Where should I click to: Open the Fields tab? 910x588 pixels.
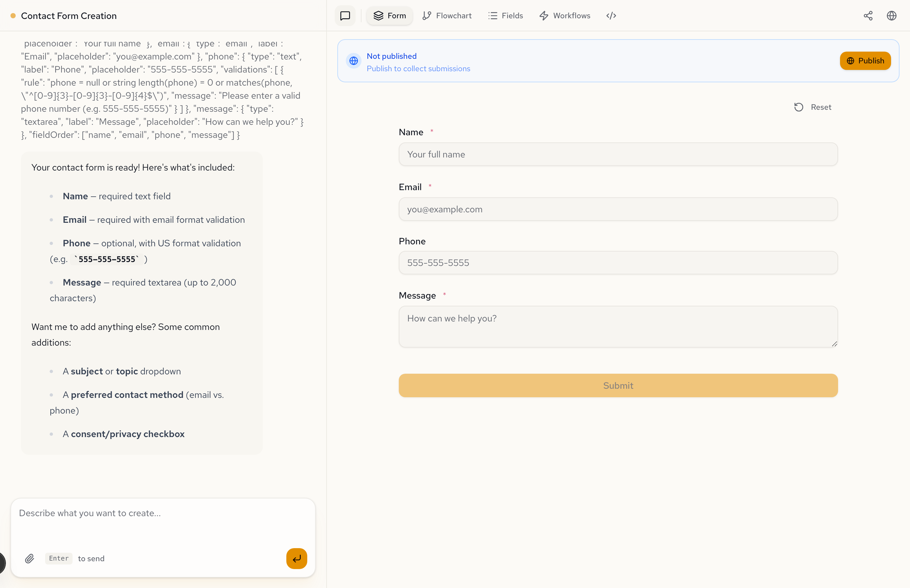505,16
